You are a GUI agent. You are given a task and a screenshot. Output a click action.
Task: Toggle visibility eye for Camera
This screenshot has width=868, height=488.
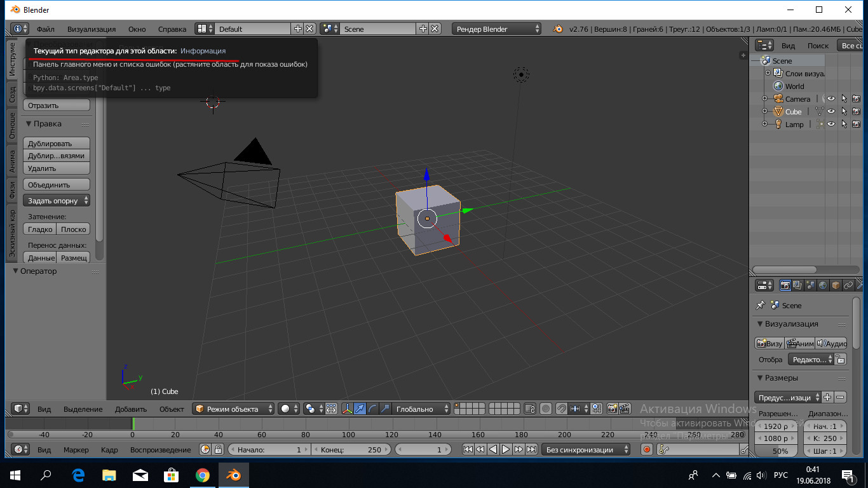(831, 98)
